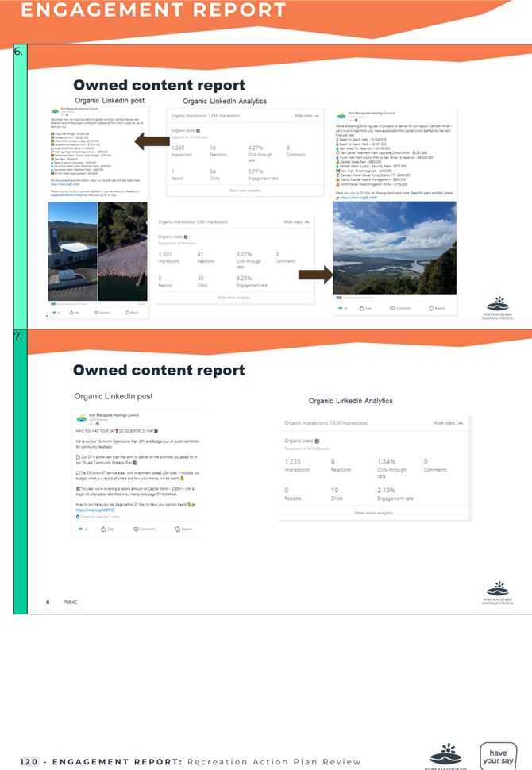Comment on the 'Have you had your say' post
Image resolution: width=532 pixels, height=770 pixels.
(145, 529)
